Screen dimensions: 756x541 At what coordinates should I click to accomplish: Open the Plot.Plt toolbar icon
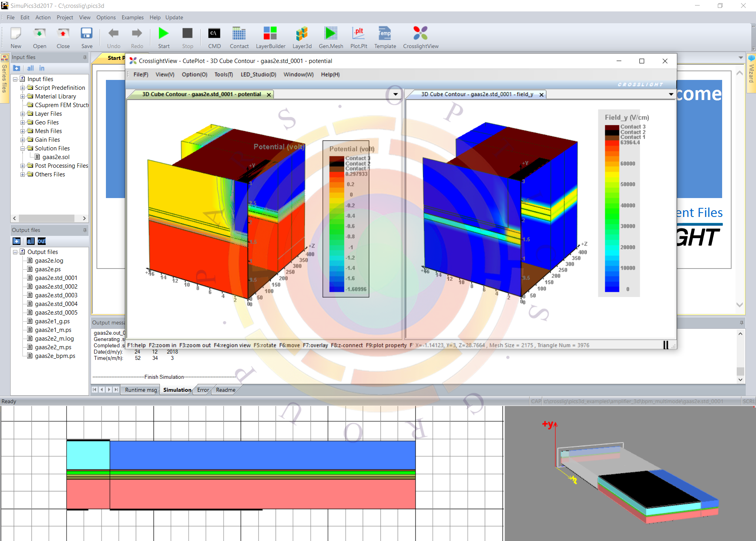359,37
